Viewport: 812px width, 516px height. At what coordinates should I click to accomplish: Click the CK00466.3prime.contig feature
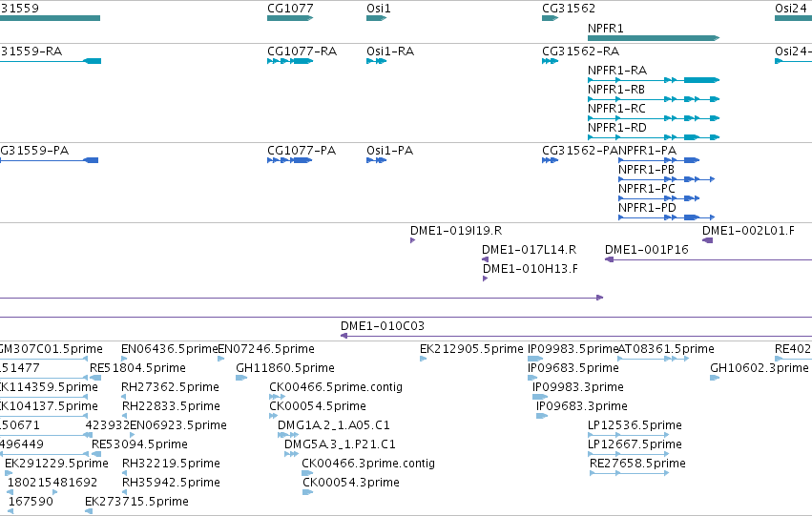[307, 473]
